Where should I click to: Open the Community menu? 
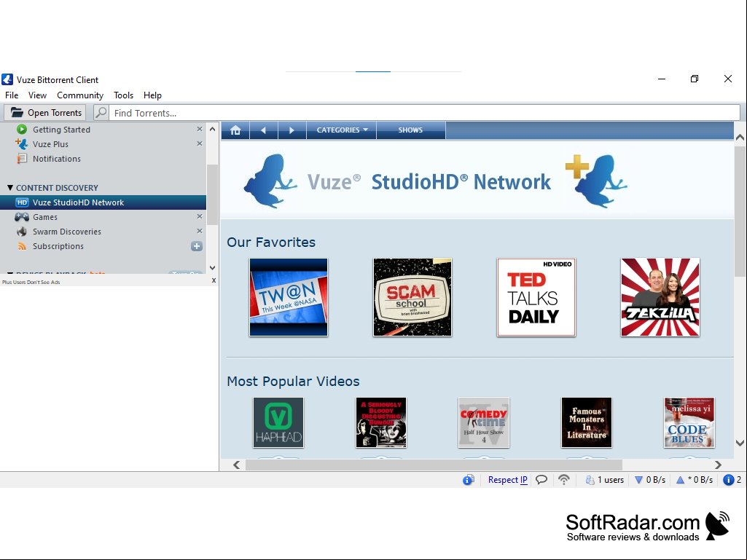[80, 95]
